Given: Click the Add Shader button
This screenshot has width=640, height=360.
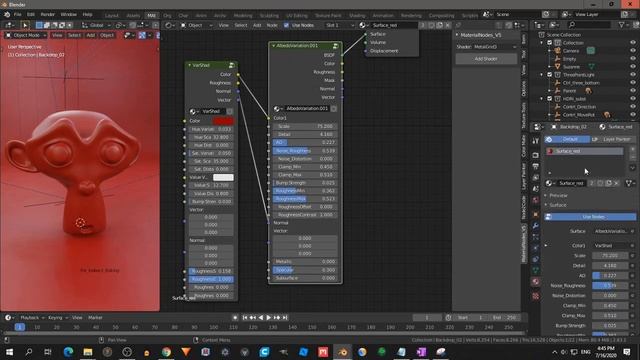Looking at the screenshot, I should coord(486,59).
